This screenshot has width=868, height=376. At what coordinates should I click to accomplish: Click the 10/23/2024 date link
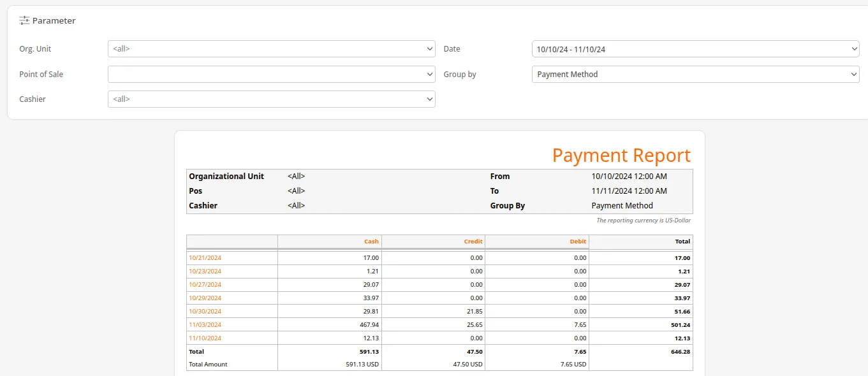[x=205, y=271]
